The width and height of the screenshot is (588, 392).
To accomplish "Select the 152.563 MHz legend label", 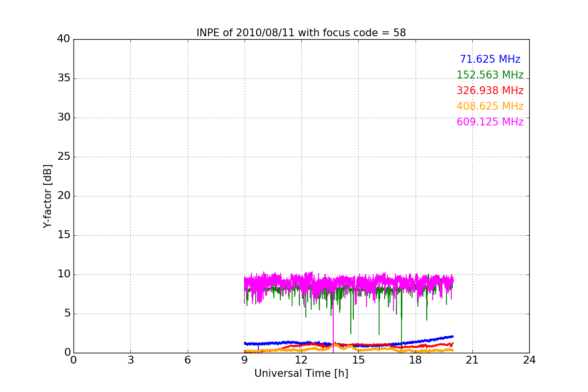I will [x=490, y=75].
